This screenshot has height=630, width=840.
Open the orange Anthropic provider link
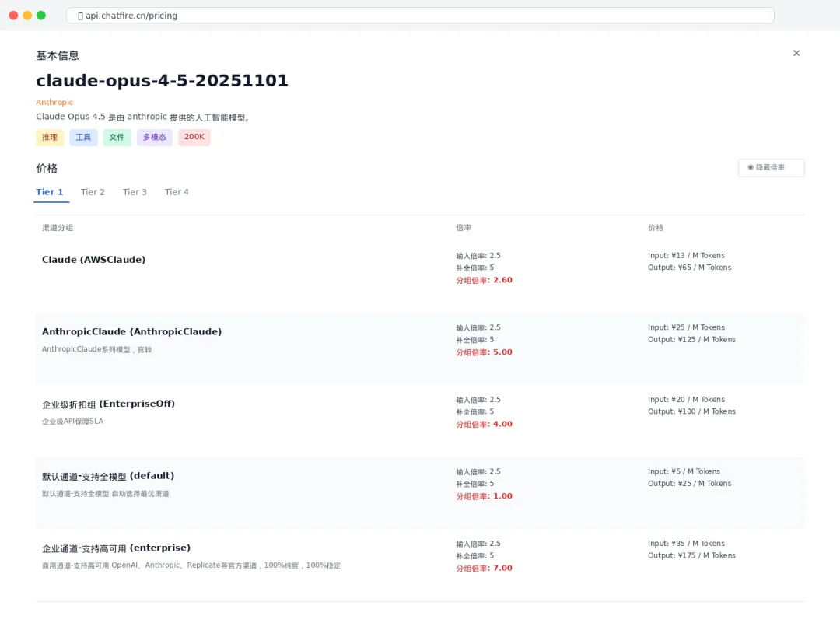pos(54,103)
